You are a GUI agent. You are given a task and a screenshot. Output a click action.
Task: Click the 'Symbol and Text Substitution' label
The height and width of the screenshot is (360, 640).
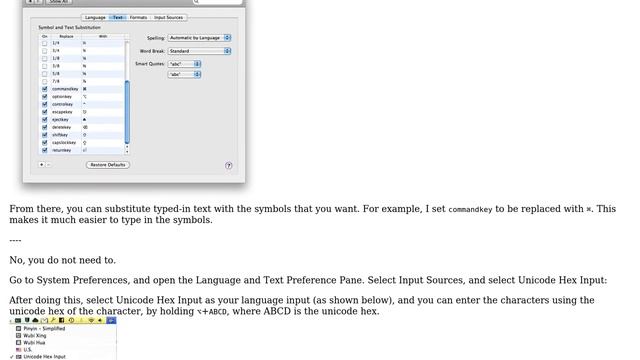69,27
